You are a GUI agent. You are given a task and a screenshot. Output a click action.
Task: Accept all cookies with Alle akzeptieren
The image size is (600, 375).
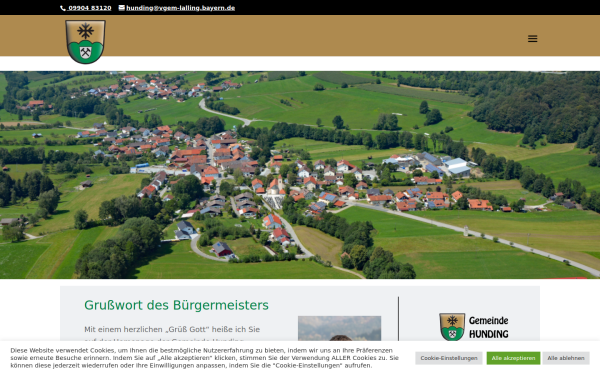click(513, 358)
